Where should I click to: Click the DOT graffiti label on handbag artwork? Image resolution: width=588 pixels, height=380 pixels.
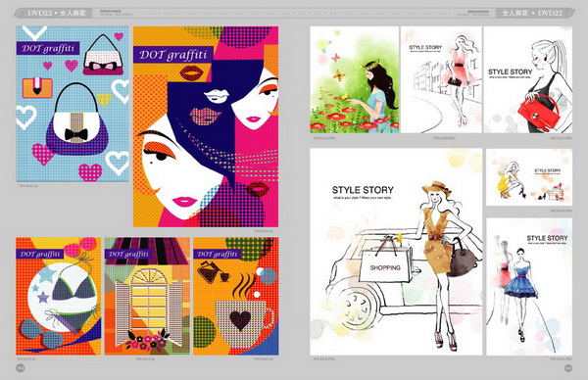(48, 48)
